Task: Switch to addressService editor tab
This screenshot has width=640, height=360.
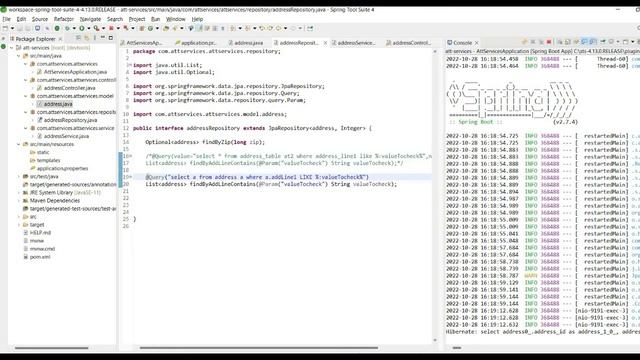Action: [354, 42]
